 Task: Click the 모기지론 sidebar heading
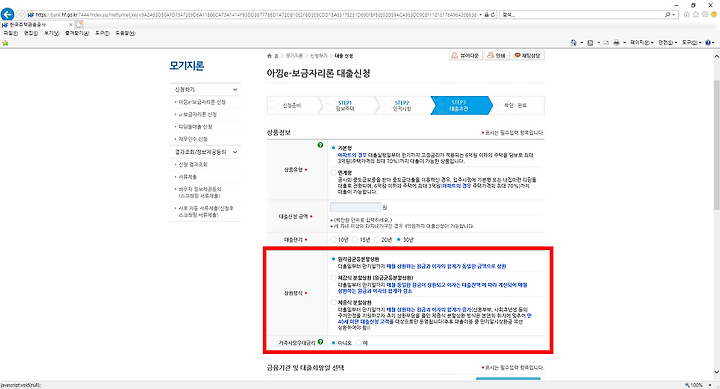[186, 66]
